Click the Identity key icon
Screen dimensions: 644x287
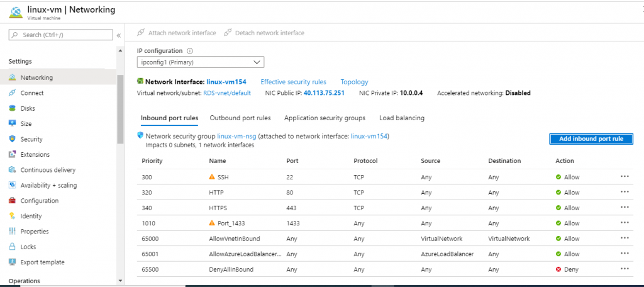point(13,216)
